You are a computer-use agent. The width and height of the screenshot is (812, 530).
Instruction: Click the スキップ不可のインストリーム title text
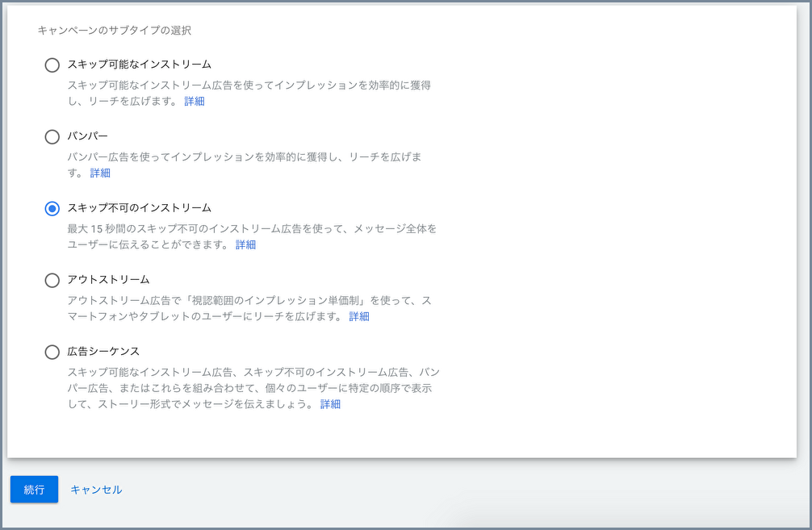pos(140,208)
